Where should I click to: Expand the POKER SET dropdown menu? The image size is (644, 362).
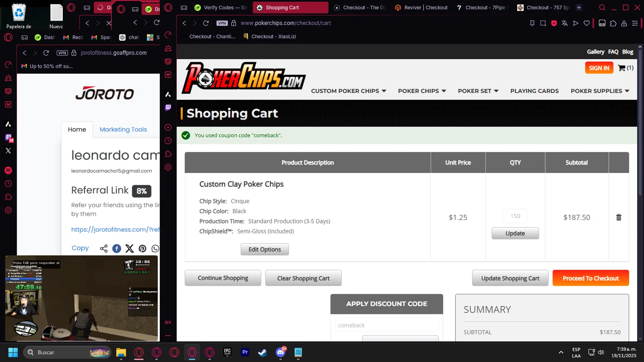tap(478, 91)
